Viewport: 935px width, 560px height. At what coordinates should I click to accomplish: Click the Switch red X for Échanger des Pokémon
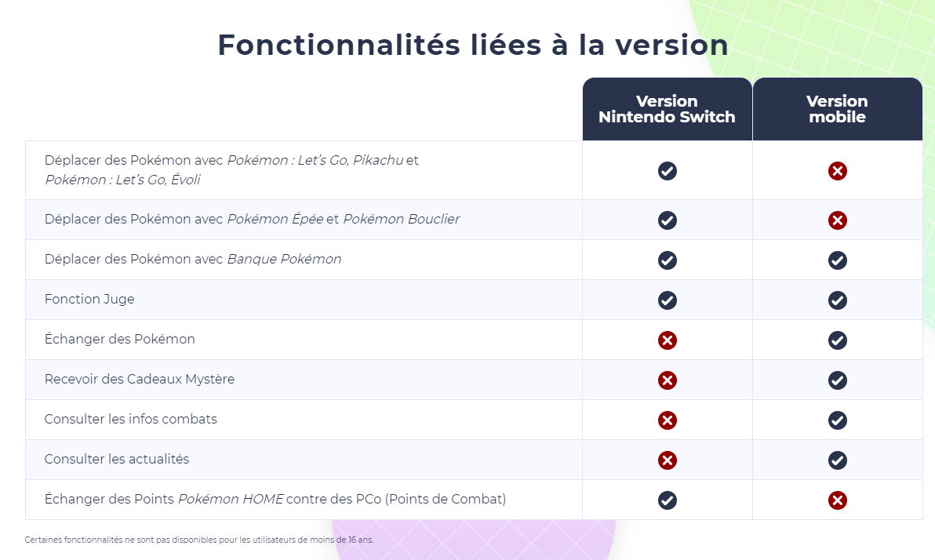coord(668,340)
